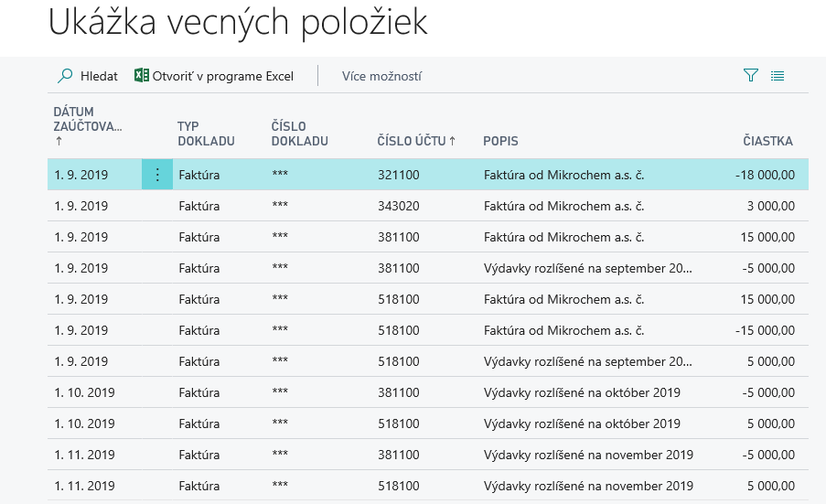Click the Hledat search button label

99,76
